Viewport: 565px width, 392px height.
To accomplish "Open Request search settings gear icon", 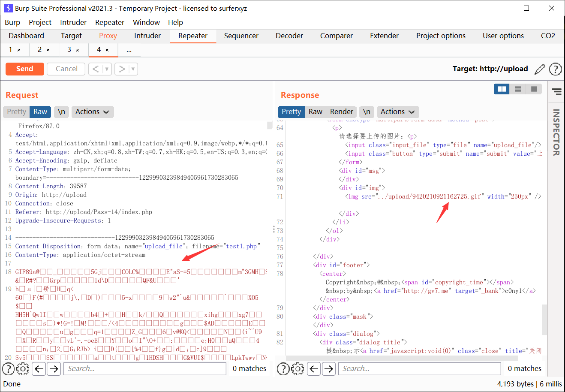I will 23,368.
